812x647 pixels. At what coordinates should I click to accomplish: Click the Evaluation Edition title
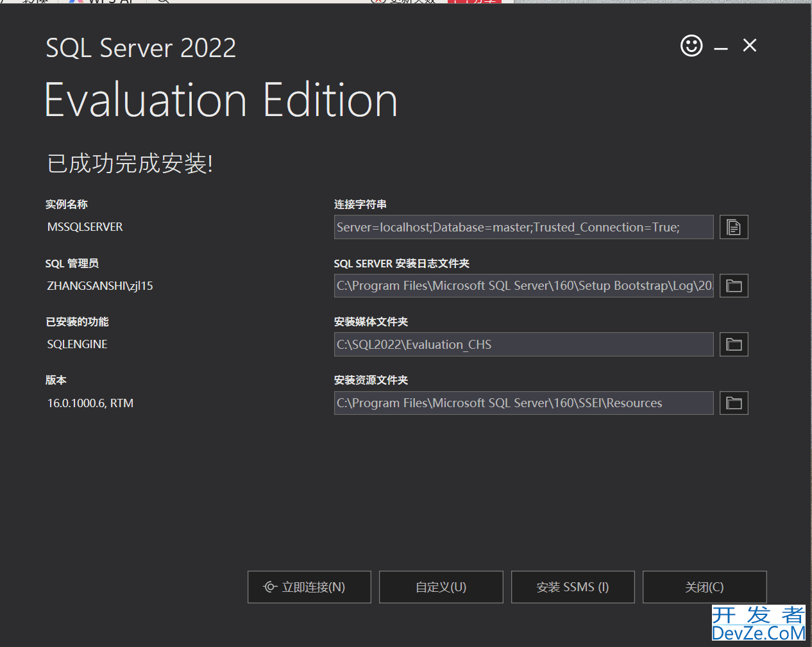pyautogui.click(x=221, y=100)
